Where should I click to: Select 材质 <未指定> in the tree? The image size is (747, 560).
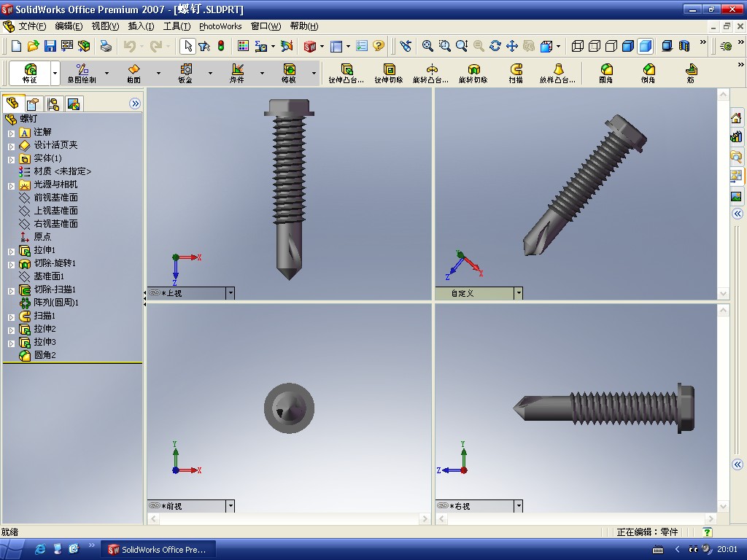click(x=63, y=171)
